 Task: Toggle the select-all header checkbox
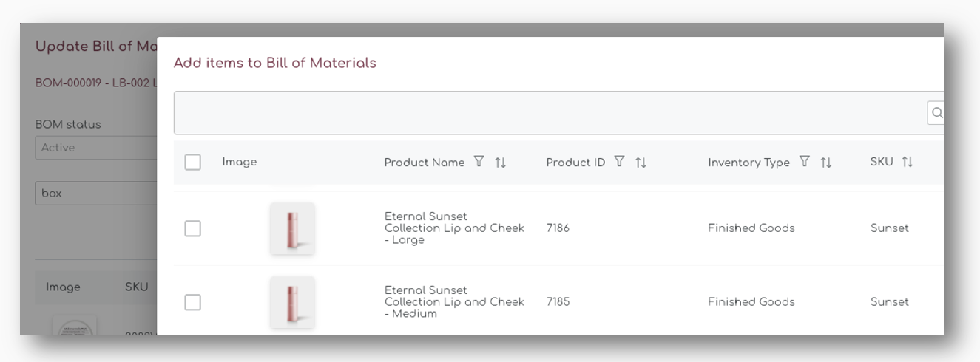point(192,162)
